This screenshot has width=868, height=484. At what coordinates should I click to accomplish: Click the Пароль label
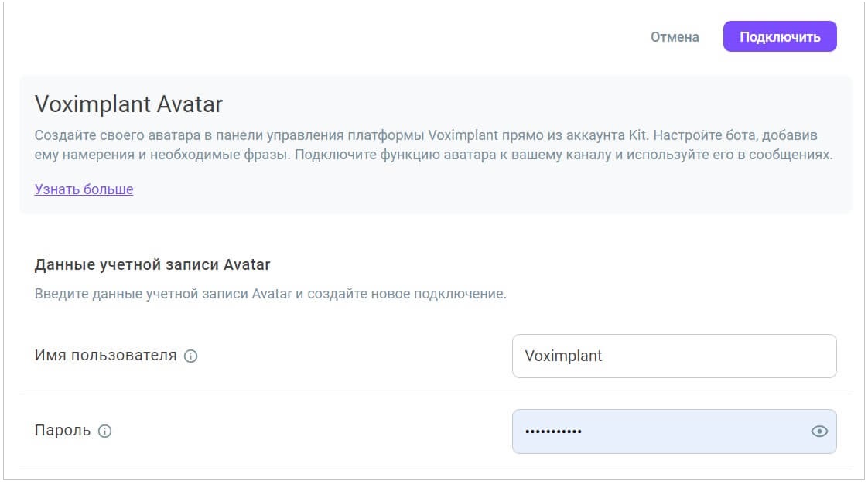63,431
